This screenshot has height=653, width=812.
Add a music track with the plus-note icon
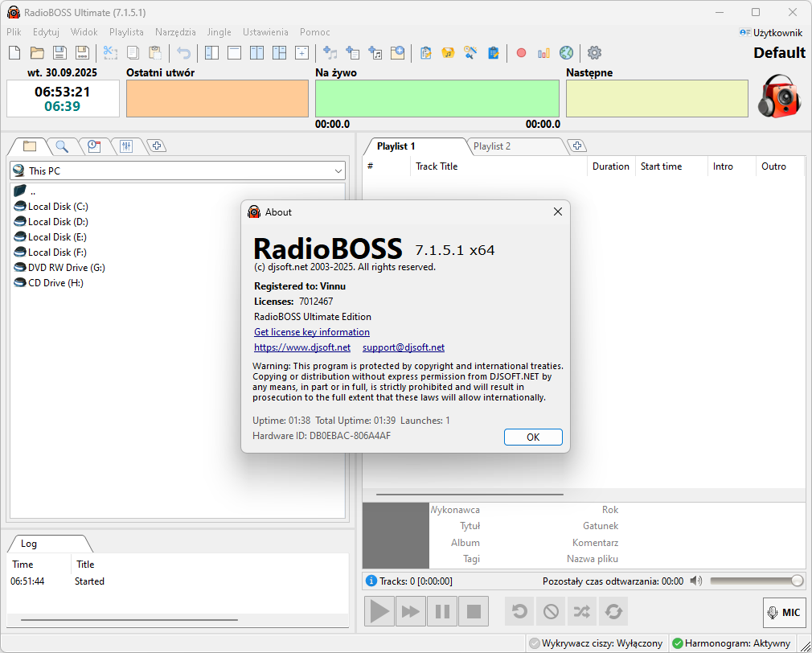pyautogui.click(x=330, y=53)
